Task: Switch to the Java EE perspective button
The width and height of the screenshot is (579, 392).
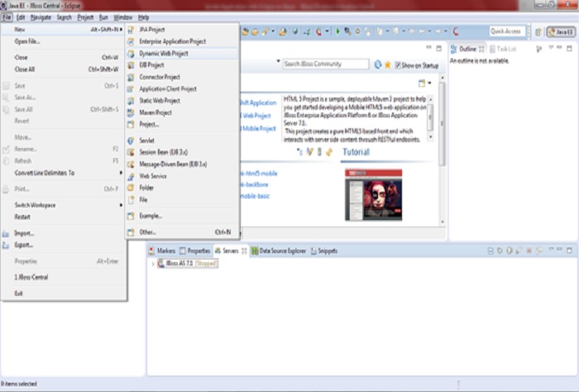Action: click(562, 32)
